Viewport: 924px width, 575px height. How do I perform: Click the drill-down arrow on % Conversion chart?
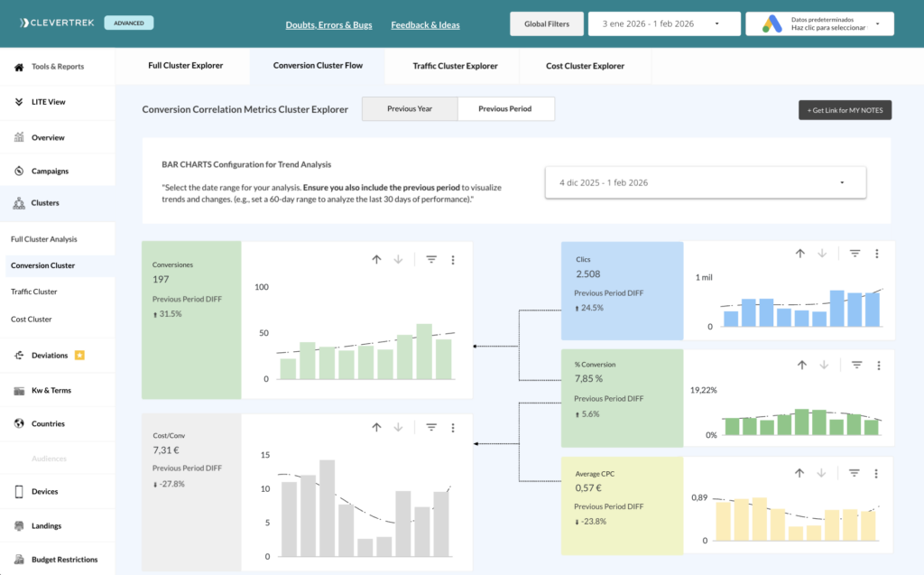pyautogui.click(x=823, y=365)
